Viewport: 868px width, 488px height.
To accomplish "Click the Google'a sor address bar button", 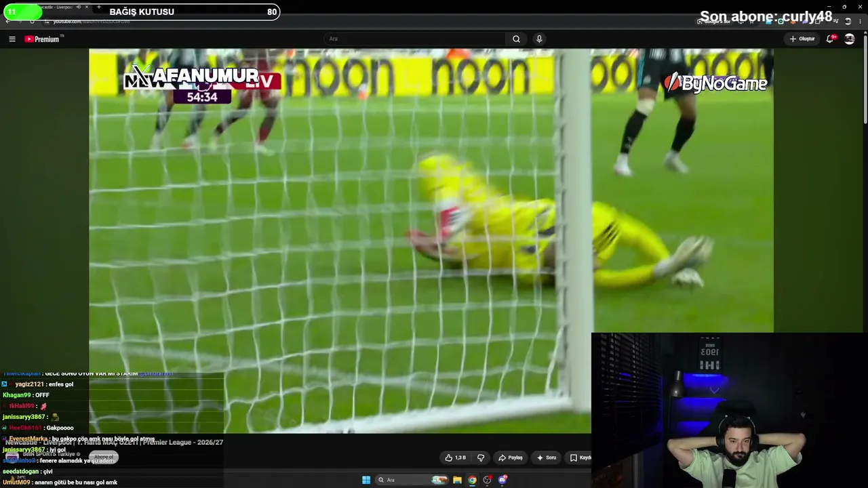I will 713,22.
